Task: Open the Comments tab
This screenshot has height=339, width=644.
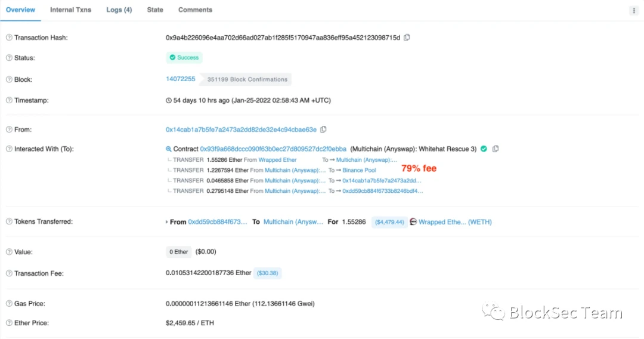Action: tap(195, 10)
